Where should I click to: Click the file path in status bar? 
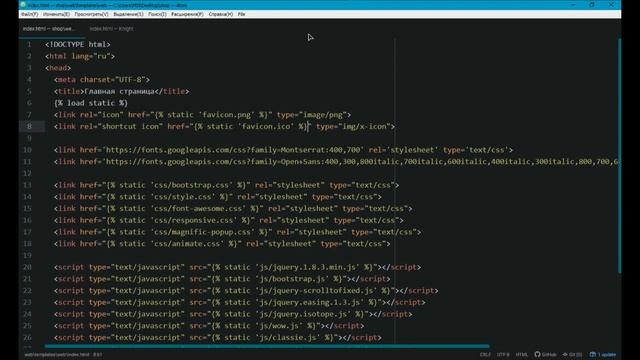coord(57,354)
